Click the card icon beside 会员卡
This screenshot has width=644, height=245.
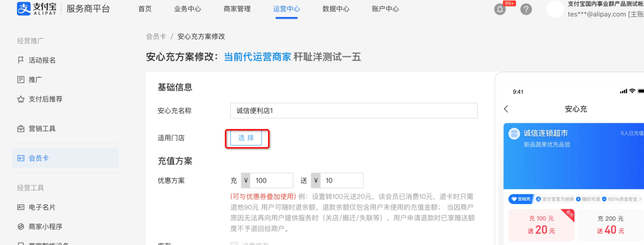[21, 158]
